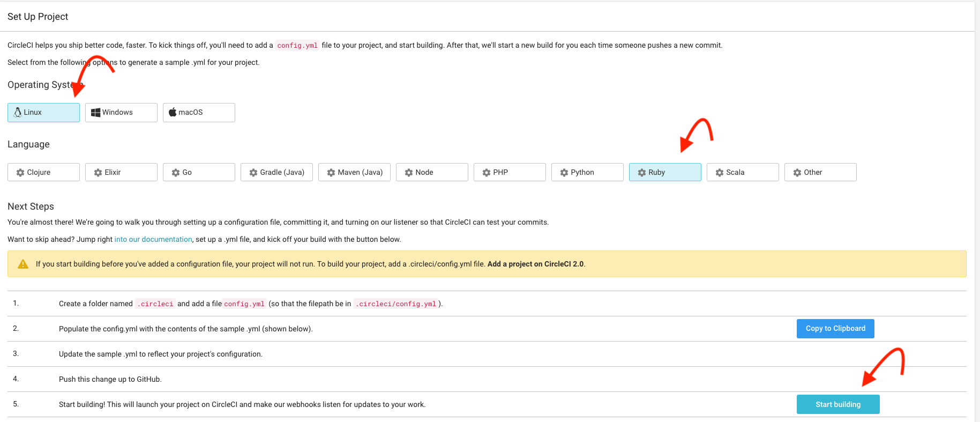Click the Windows logo icon
The image size is (980, 422).
click(95, 112)
